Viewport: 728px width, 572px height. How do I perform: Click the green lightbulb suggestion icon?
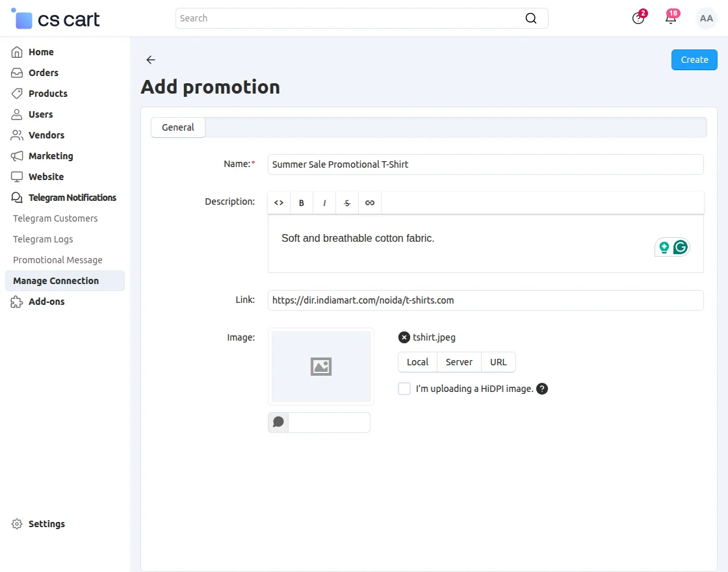tap(664, 247)
